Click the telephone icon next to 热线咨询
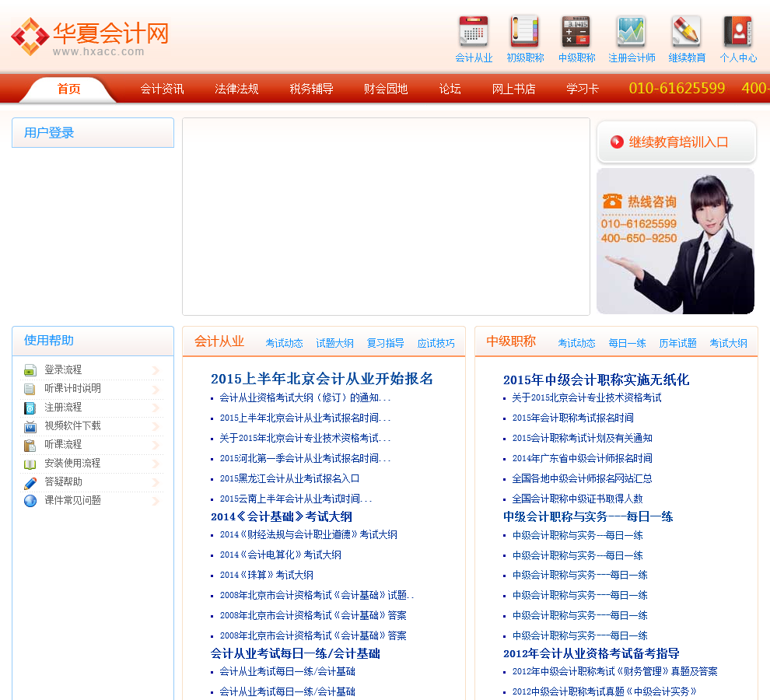 612,201
